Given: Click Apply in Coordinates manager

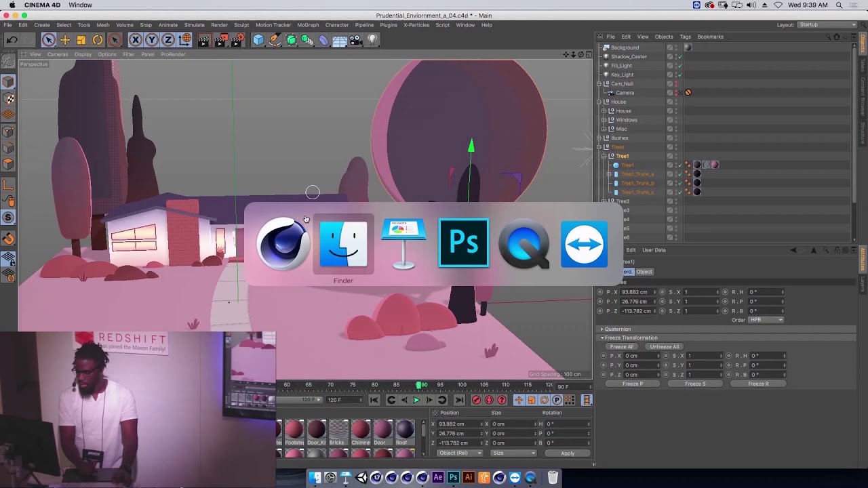Looking at the screenshot, I should [568, 453].
